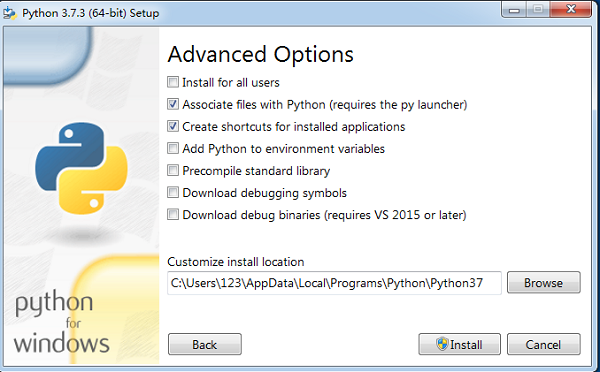Go Back to the previous setup page
This screenshot has width=600, height=372.
pos(205,344)
